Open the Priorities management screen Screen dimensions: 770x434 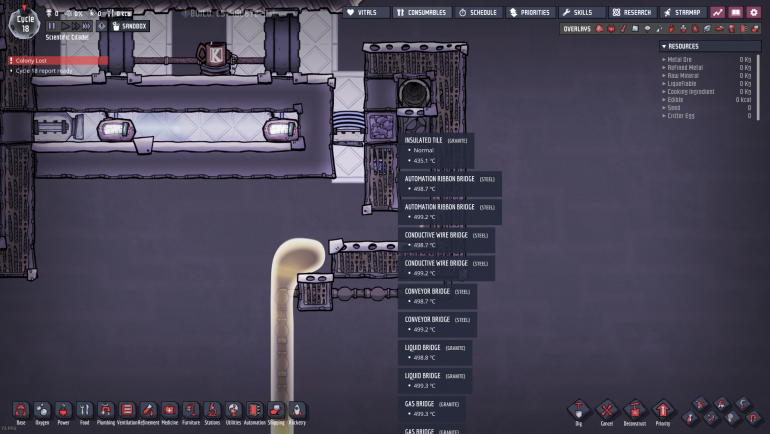529,13
